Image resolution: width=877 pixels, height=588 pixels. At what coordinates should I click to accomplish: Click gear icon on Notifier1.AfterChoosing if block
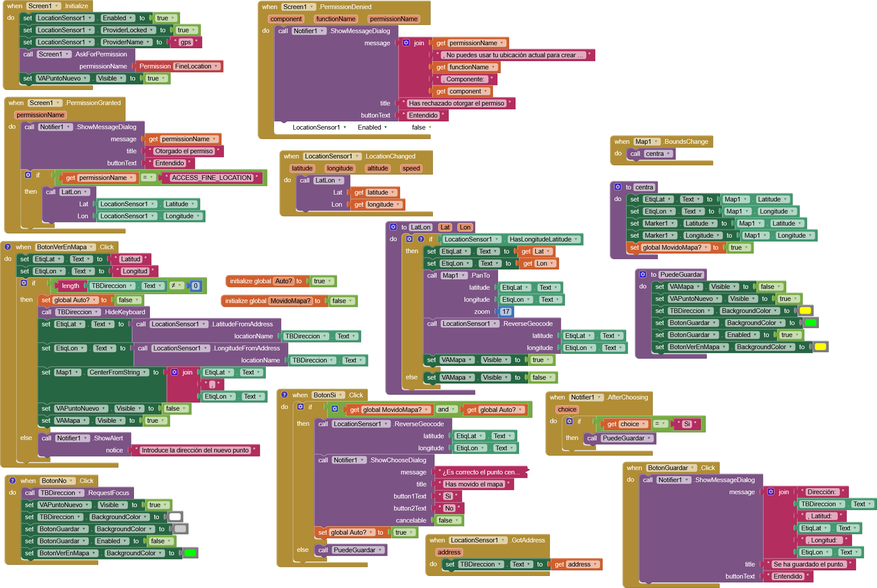tap(569, 421)
